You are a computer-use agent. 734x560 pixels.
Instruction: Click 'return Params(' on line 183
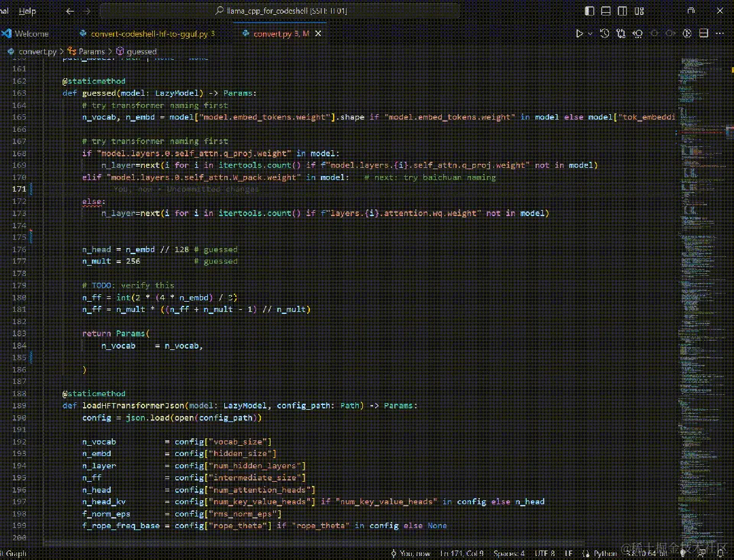coord(116,334)
